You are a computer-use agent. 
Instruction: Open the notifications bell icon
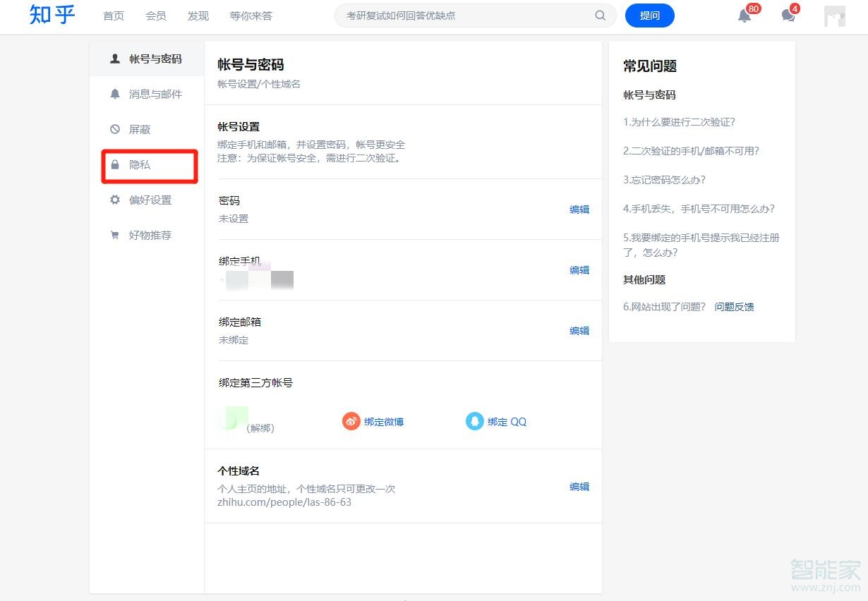pyautogui.click(x=744, y=15)
